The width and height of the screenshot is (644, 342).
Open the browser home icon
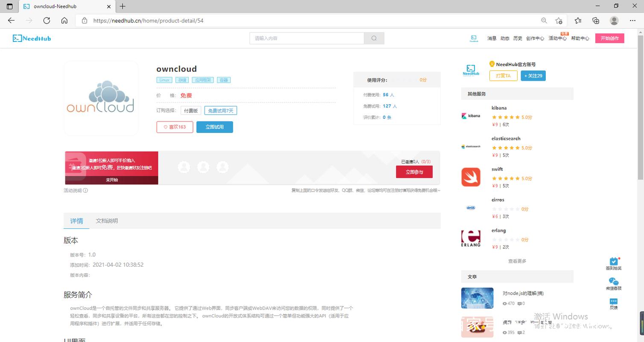coord(64,21)
